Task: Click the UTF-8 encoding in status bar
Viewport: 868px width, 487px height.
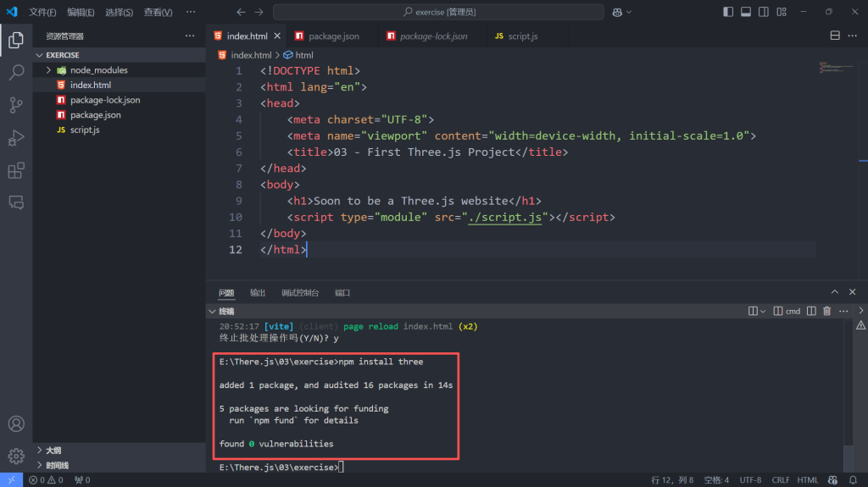Action: click(x=750, y=480)
